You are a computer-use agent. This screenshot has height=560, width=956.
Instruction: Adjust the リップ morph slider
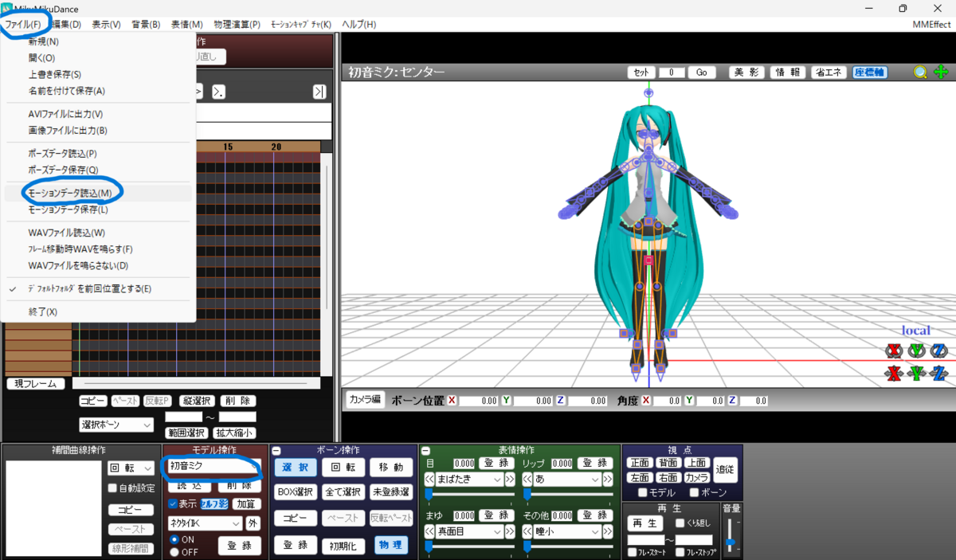568,495
